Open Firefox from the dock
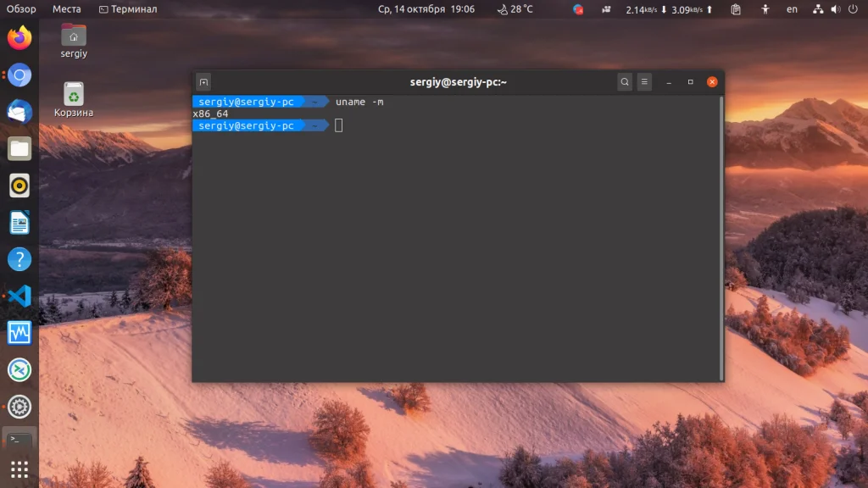Image resolution: width=868 pixels, height=488 pixels. tap(19, 37)
